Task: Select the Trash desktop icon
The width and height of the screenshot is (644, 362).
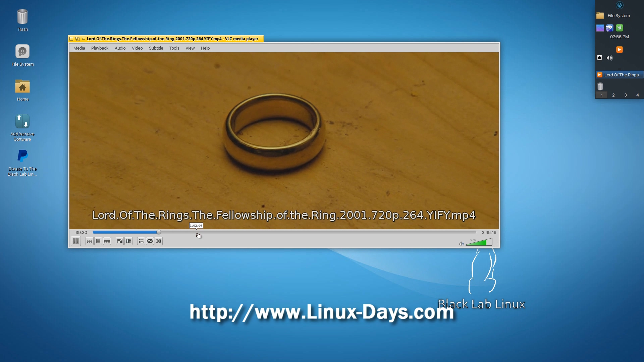Action: (22, 20)
